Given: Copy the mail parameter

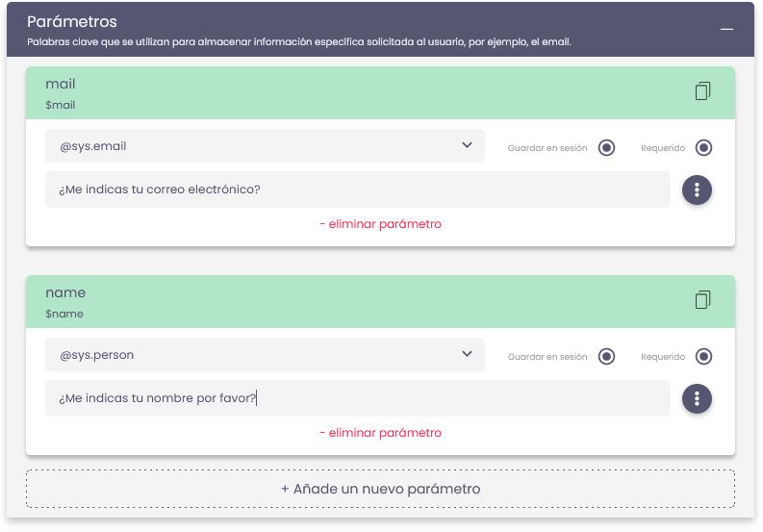Looking at the screenshot, I should [x=702, y=91].
